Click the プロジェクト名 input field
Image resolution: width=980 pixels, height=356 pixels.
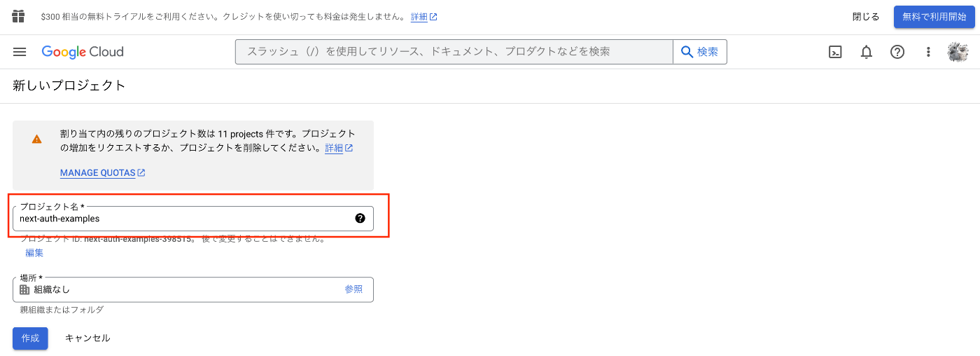[193, 219]
